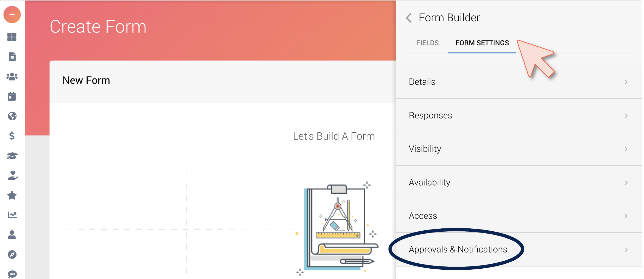Open the calendar icon in sidebar
The width and height of the screenshot is (644, 279).
point(12,96)
